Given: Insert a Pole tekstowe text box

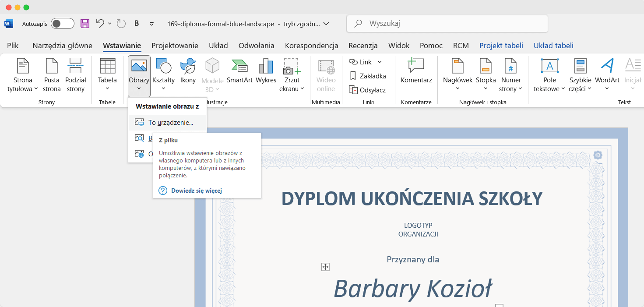Looking at the screenshot, I should pos(549,75).
